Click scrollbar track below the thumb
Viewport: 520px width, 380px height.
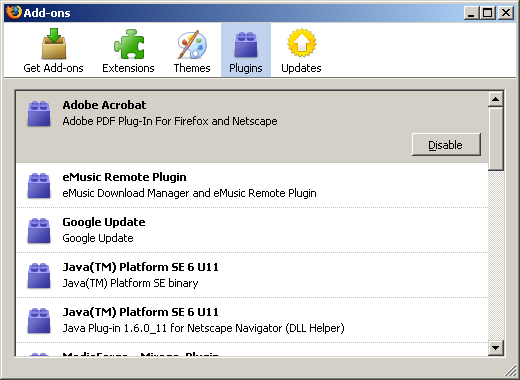point(496,255)
